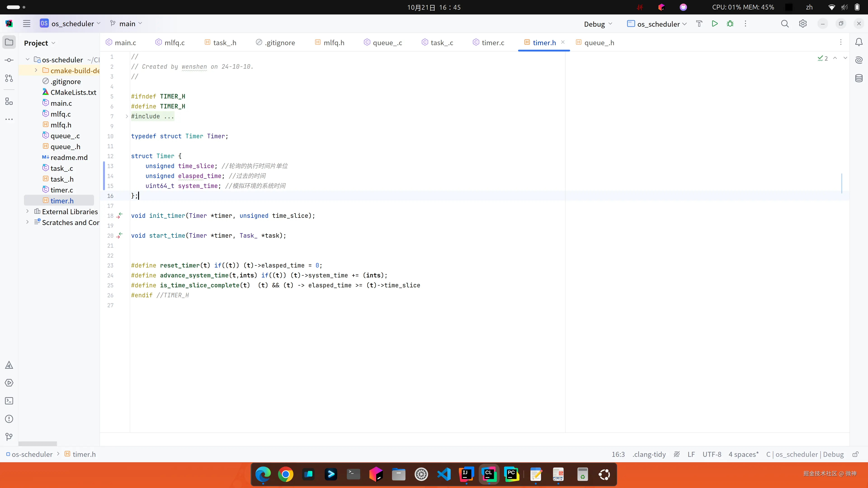Open the Commit tool window icon
Viewport: 868px width, 488px height.
[x=9, y=60]
